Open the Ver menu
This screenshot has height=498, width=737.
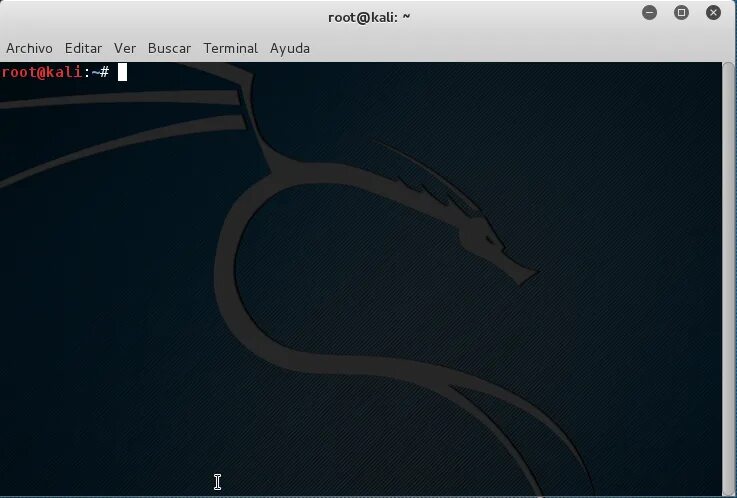click(125, 48)
